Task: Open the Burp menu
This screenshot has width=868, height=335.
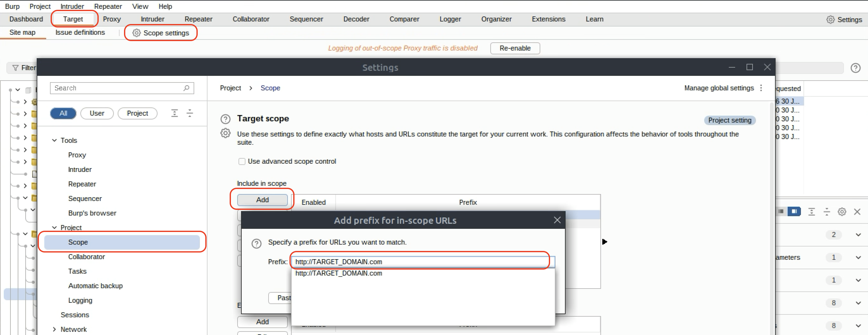Action: coord(12,6)
